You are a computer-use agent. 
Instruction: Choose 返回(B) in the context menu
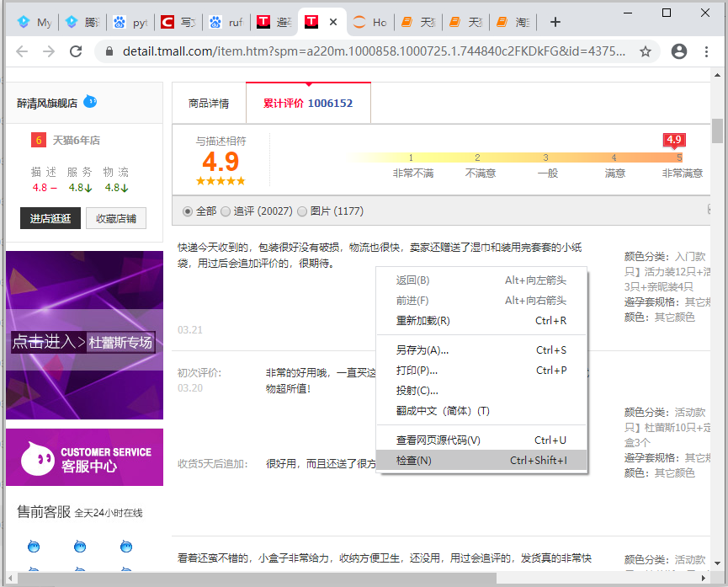pyautogui.click(x=481, y=280)
